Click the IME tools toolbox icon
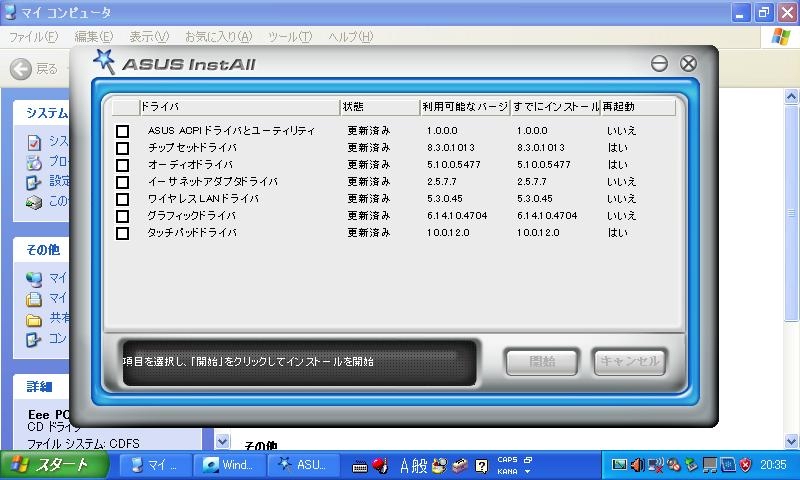Image resolution: width=800 pixels, height=480 pixels. coord(460,466)
